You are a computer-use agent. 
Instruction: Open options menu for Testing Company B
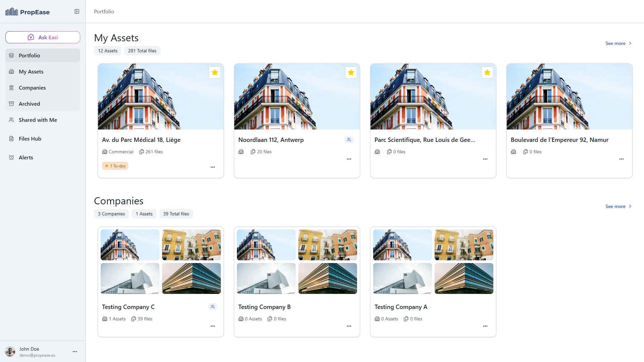pyautogui.click(x=349, y=326)
